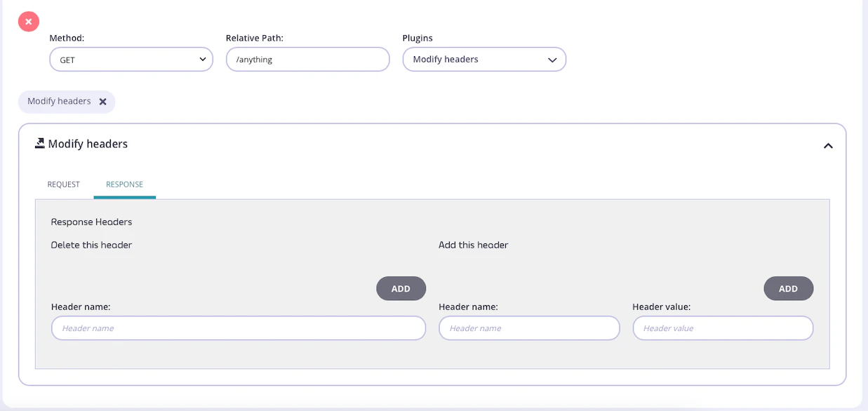
Task: Open the Plugins dropdown showing Modify headers
Action: (x=484, y=59)
